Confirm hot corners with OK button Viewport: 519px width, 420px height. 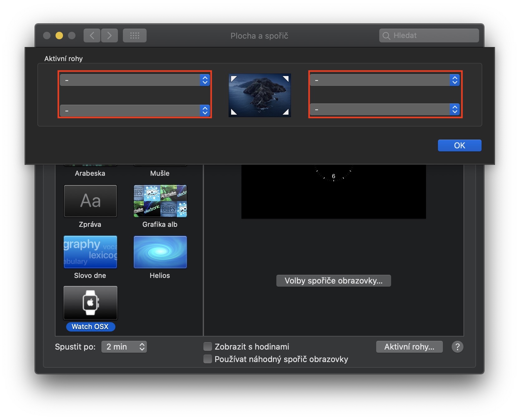[459, 146]
